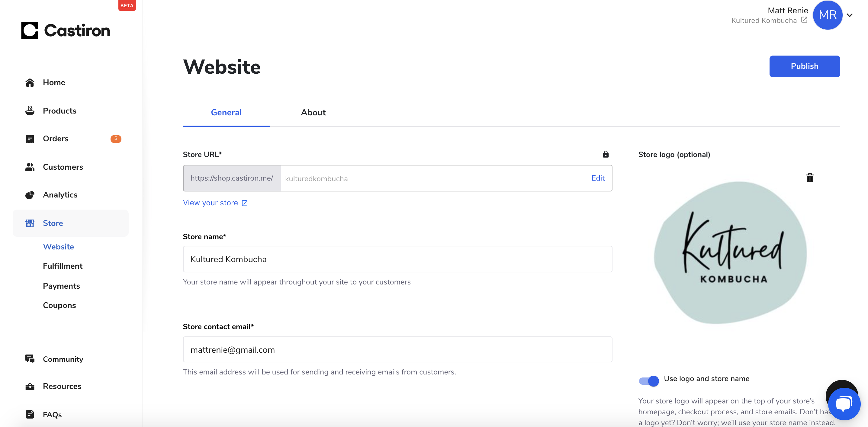Click the Orders receipt icon
The height and width of the screenshot is (427, 868).
[30, 139]
